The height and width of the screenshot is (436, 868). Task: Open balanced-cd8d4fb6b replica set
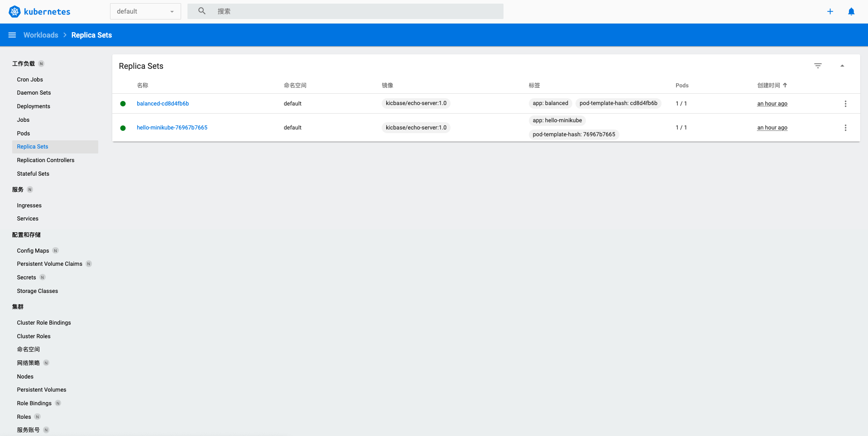(x=163, y=104)
